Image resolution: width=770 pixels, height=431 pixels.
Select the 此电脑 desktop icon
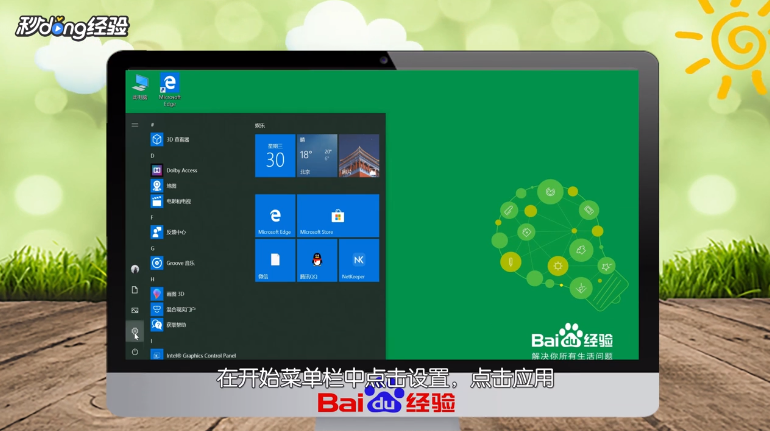point(140,87)
